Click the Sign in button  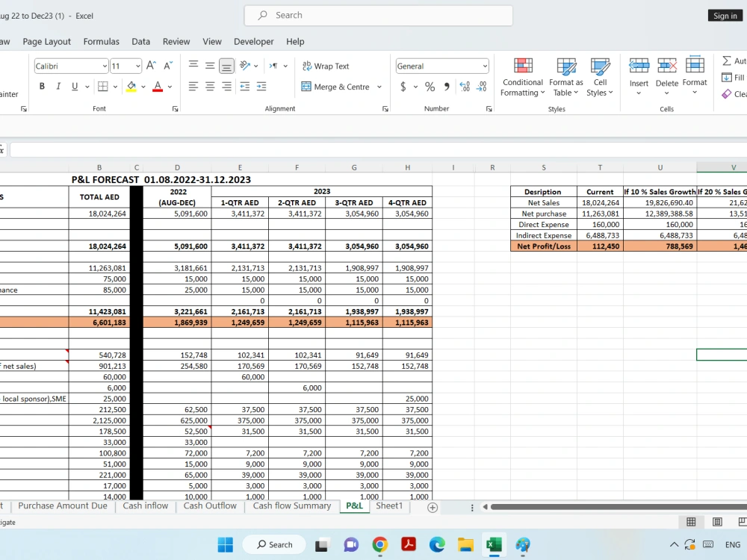(x=725, y=16)
